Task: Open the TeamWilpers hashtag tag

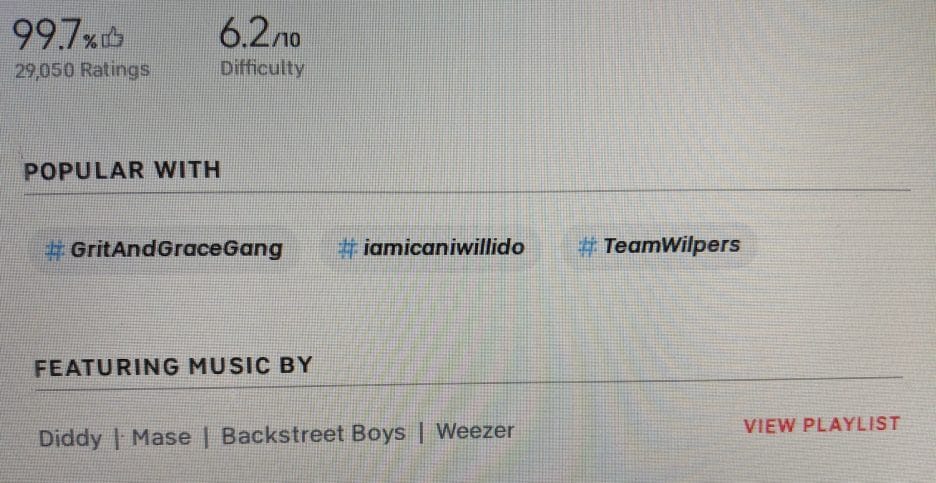Action: pos(660,245)
